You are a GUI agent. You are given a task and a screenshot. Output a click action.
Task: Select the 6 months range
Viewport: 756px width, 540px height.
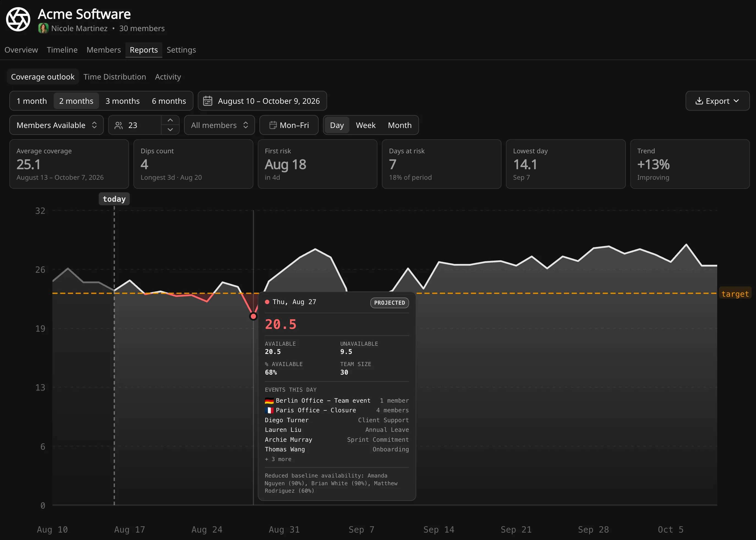(x=169, y=101)
